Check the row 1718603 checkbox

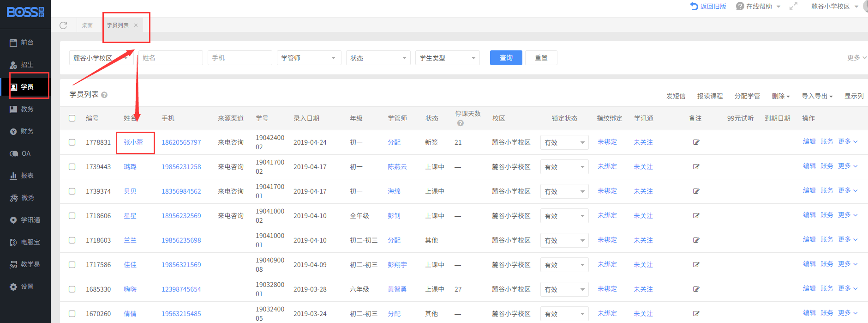click(x=72, y=240)
